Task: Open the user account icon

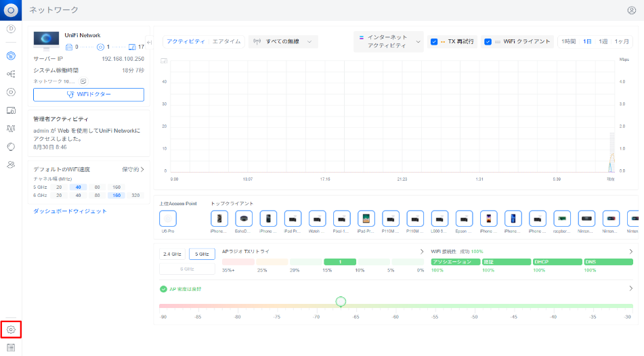Action: click(x=632, y=10)
